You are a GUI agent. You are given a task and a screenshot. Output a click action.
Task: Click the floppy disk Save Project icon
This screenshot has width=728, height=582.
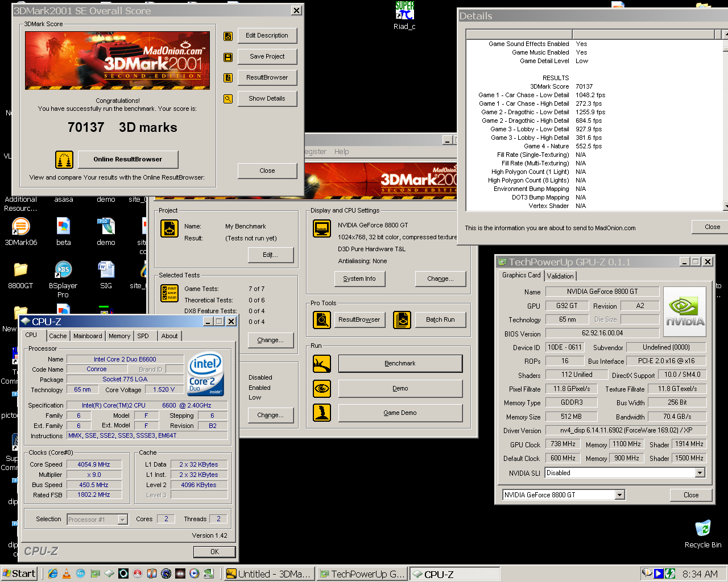pyautogui.click(x=228, y=57)
